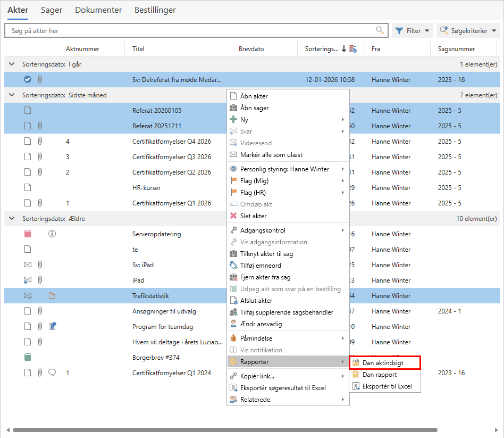Click 'Åbn akter' in the context menu

(288, 96)
